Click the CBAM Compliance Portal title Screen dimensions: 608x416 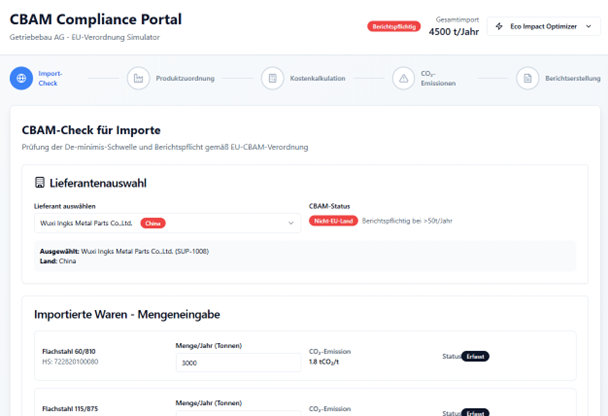click(95, 20)
